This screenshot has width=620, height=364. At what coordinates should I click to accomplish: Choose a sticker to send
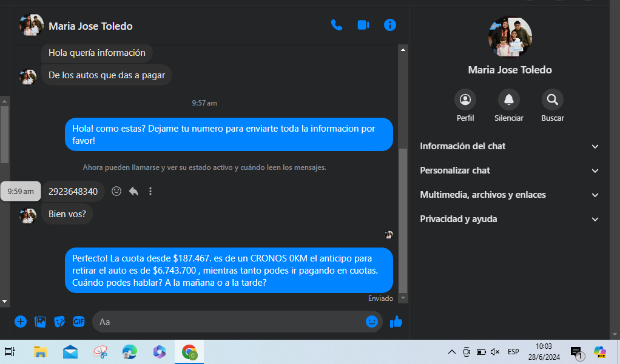pyautogui.click(x=59, y=322)
